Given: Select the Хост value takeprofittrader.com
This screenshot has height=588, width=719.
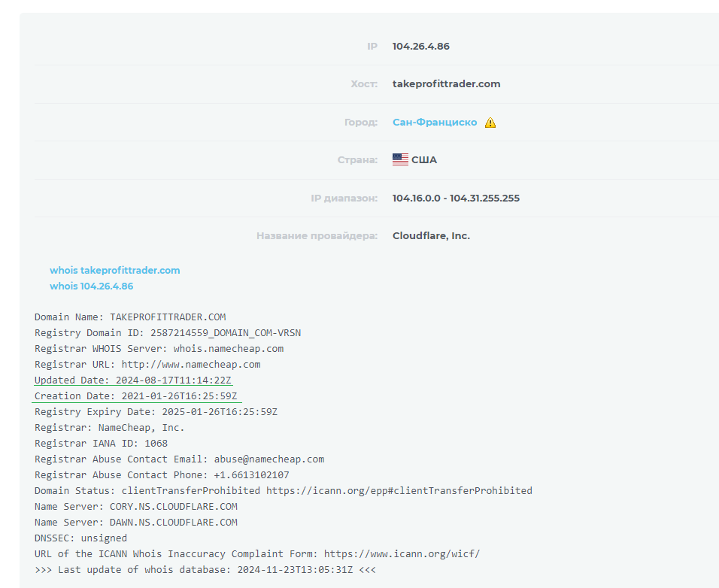Looking at the screenshot, I should [x=446, y=83].
